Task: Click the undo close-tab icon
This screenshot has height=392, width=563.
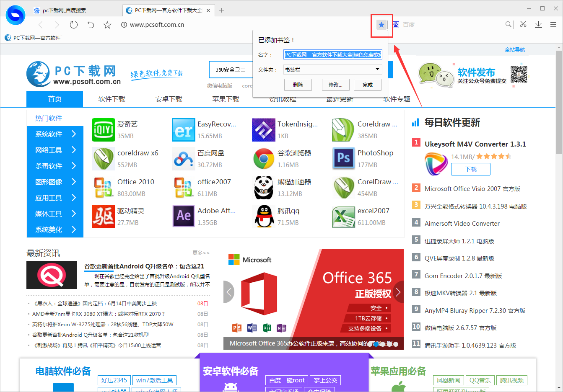Action: coord(91,25)
